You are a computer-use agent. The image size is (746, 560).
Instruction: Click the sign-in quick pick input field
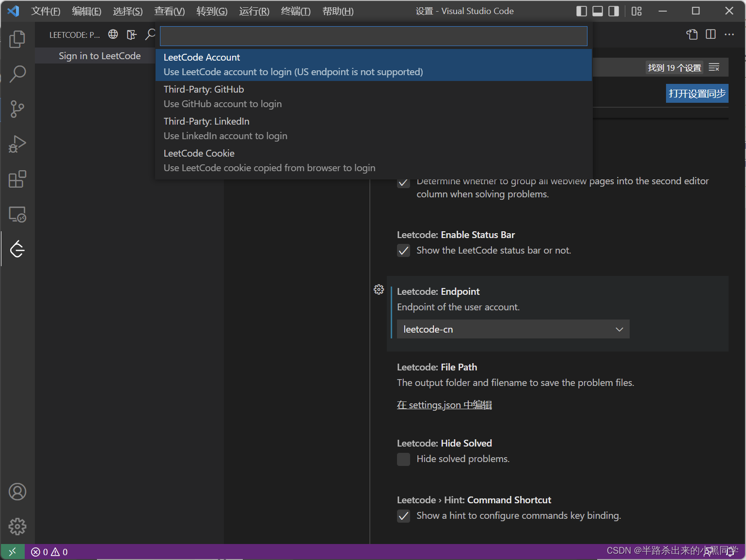(x=373, y=35)
